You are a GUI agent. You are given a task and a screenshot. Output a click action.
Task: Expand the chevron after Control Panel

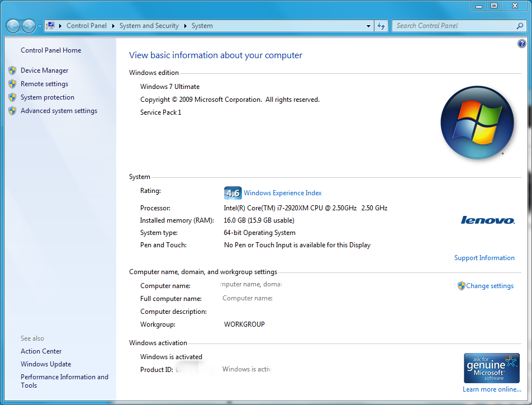113,26
